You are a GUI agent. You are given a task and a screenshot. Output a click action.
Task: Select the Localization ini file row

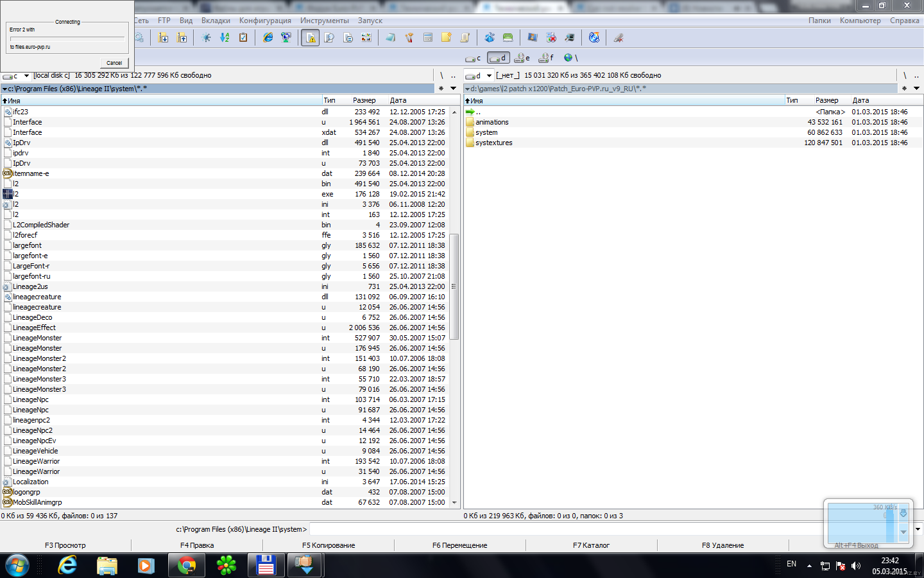click(x=225, y=482)
